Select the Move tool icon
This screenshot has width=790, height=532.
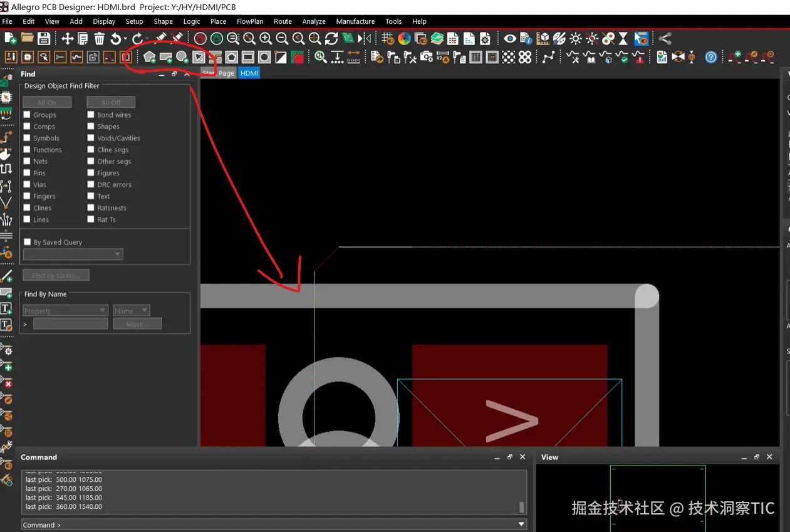coord(67,38)
